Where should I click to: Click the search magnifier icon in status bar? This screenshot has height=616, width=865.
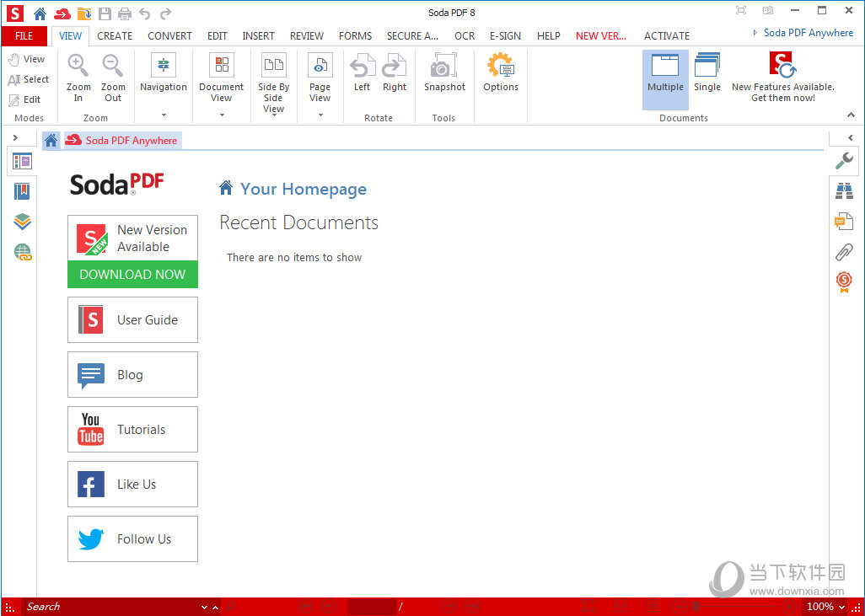[x=231, y=607]
